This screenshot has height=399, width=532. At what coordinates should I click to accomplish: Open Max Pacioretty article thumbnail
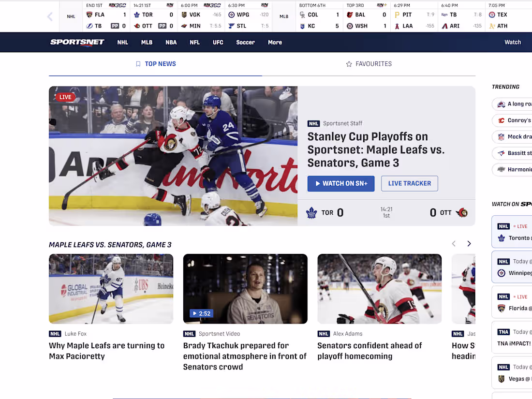111,289
